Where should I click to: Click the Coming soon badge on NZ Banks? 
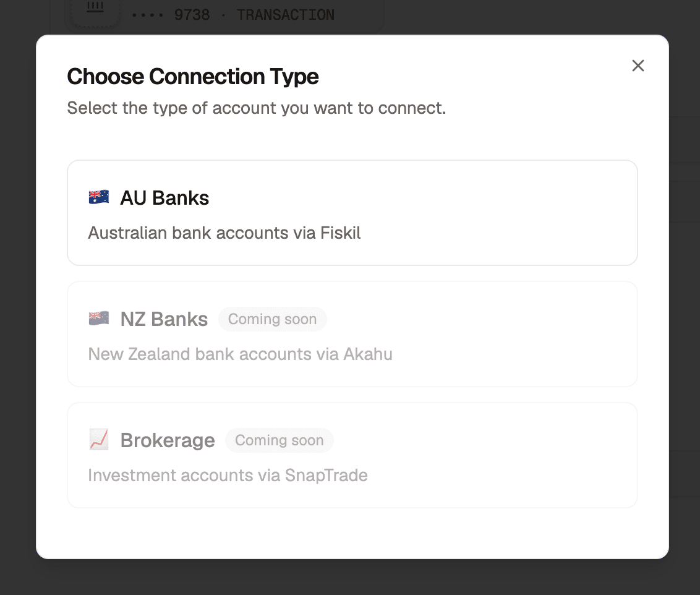(272, 319)
